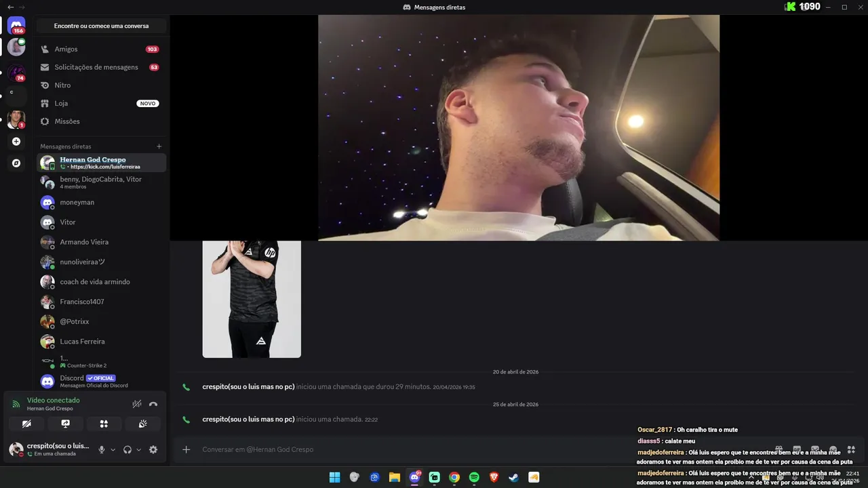Click the '25 de abril de 2026' date divider text
This screenshot has width=868, height=488.
click(x=515, y=405)
